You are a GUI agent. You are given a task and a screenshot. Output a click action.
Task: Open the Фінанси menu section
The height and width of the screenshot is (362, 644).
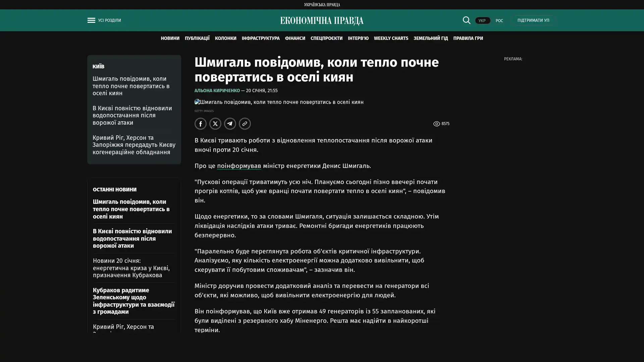(x=295, y=38)
